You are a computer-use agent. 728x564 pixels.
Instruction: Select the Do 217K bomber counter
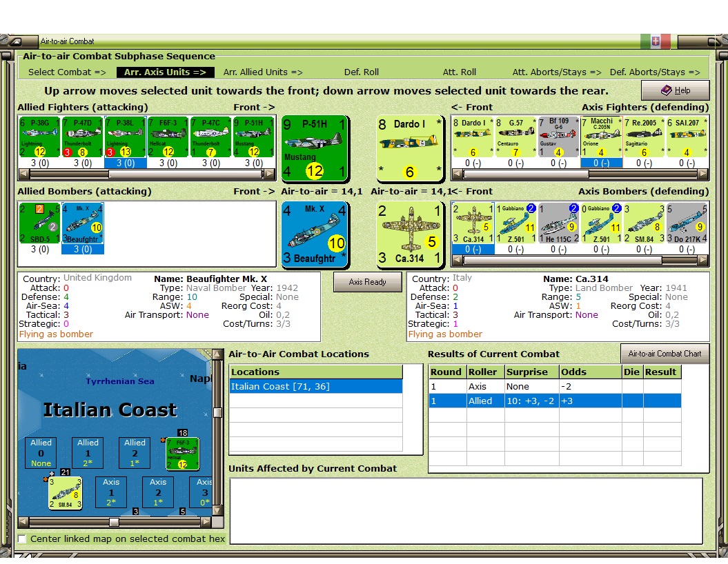pos(687,223)
